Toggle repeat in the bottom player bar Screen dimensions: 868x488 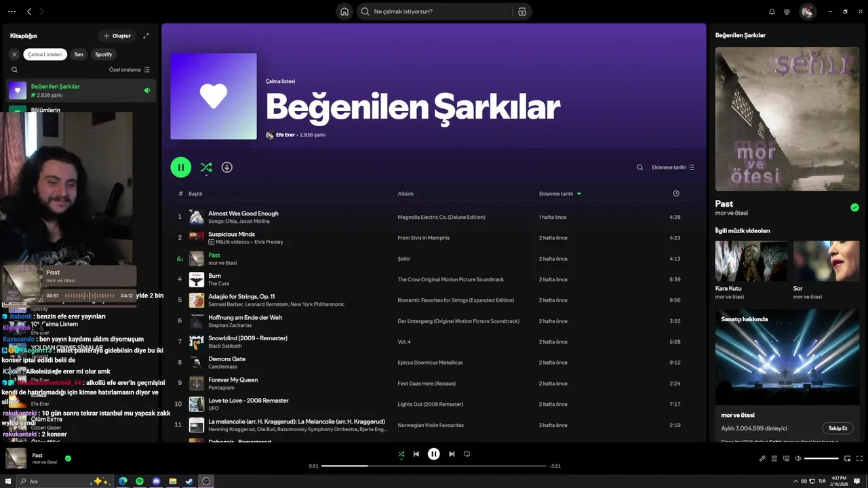pyautogui.click(x=467, y=454)
